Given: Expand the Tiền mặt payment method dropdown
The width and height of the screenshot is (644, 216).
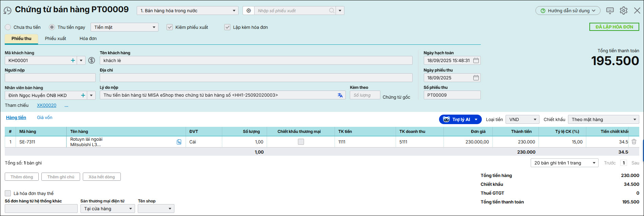Looking at the screenshot, I should click(124, 27).
